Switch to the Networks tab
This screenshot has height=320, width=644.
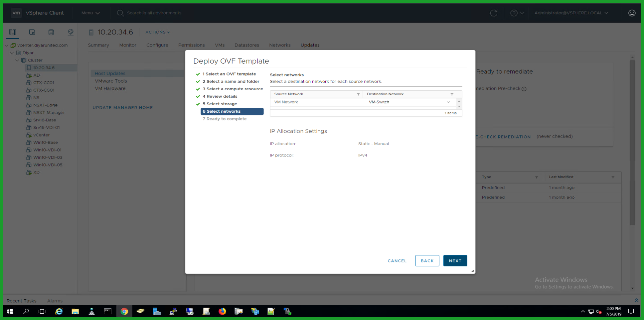pos(280,45)
